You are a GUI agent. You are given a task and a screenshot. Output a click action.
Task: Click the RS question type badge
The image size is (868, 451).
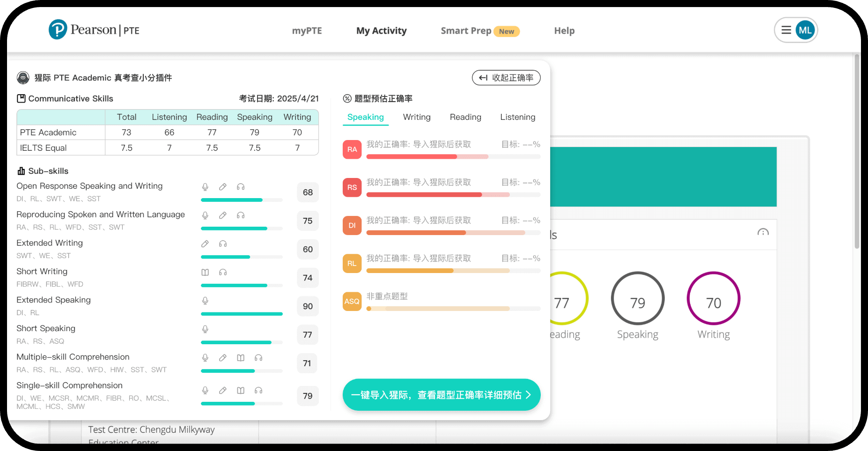coord(352,187)
